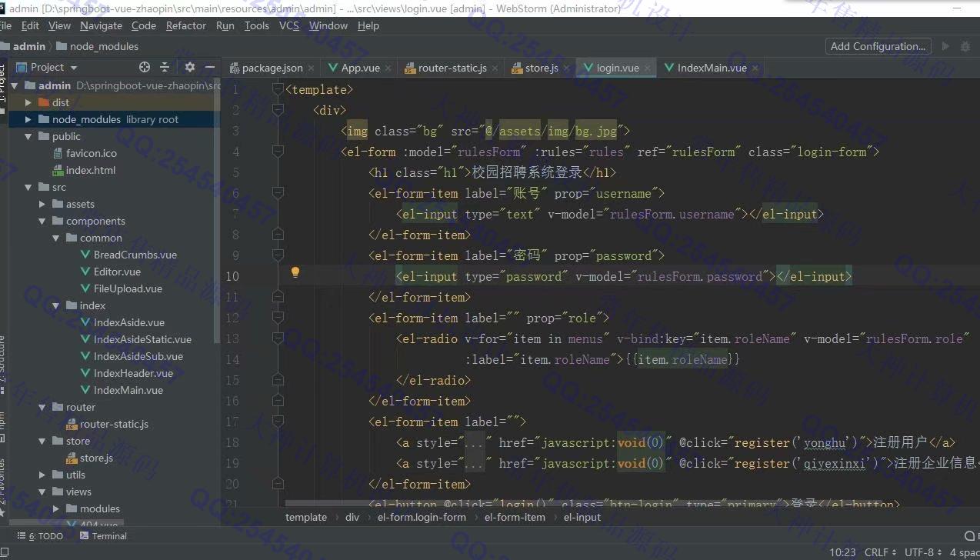The image size is (980, 560).
Task: Open the View menu
Action: pos(59,25)
